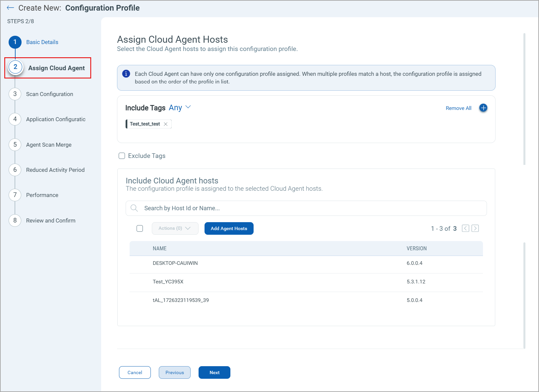
Task: Go to next page of hosts
Action: point(475,228)
